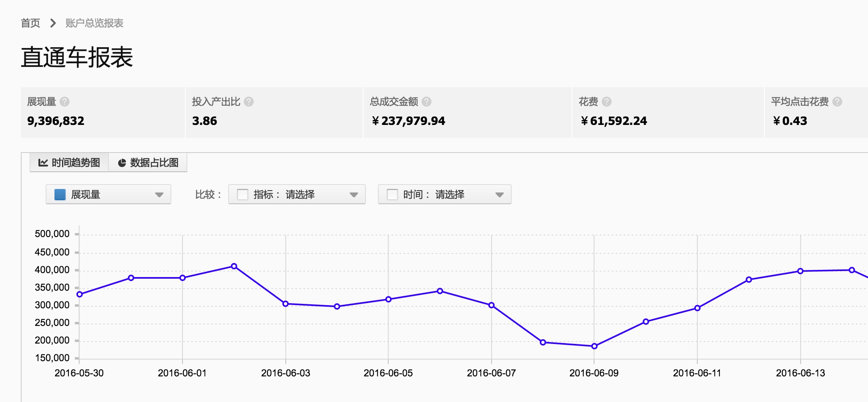Click help icon beside 投入产出比
Image resolution: width=868 pixels, height=402 pixels.
point(249,102)
